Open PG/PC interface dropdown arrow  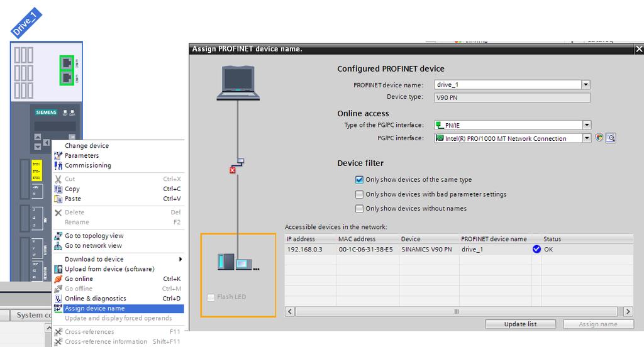point(587,138)
